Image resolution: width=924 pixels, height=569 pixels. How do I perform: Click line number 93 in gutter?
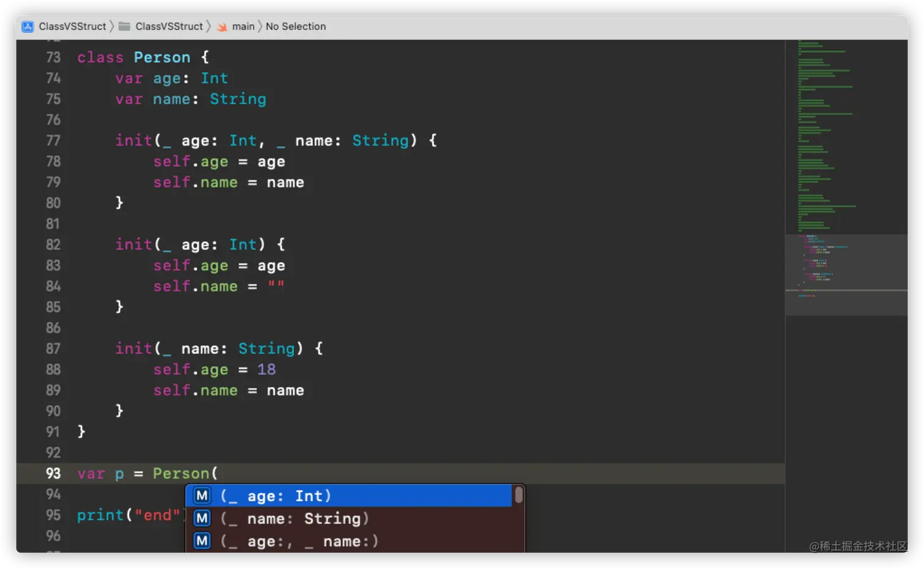(x=53, y=473)
